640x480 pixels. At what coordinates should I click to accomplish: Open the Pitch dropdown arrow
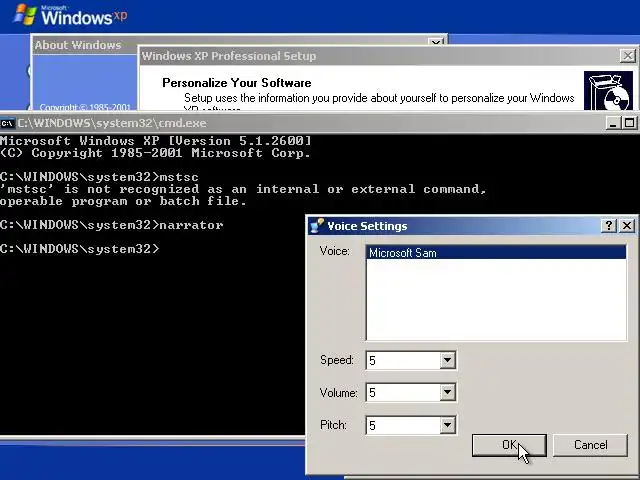pos(447,425)
